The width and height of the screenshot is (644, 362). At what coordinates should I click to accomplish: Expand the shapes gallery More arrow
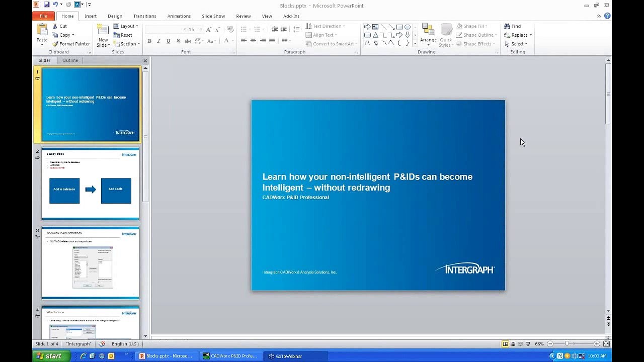pyautogui.click(x=415, y=44)
